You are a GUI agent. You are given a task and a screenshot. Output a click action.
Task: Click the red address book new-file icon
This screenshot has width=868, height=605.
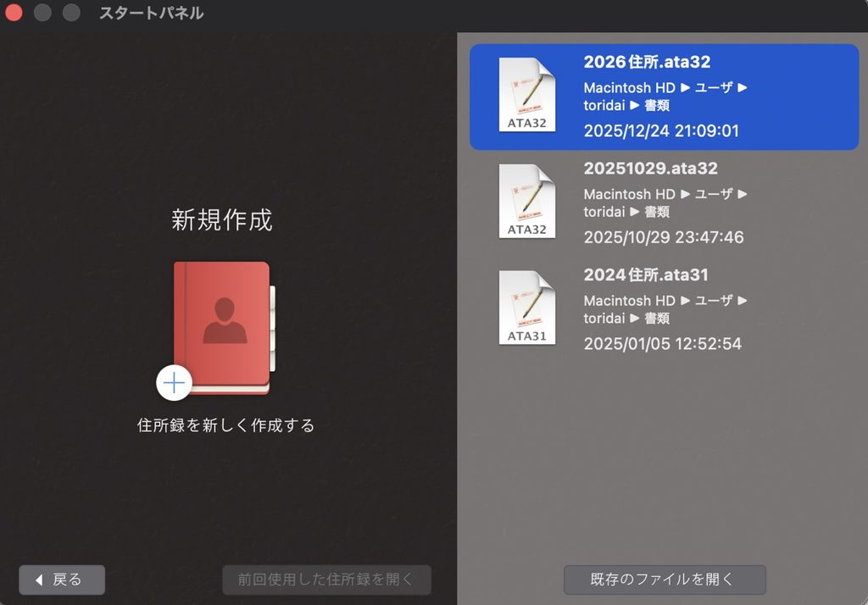(224, 328)
